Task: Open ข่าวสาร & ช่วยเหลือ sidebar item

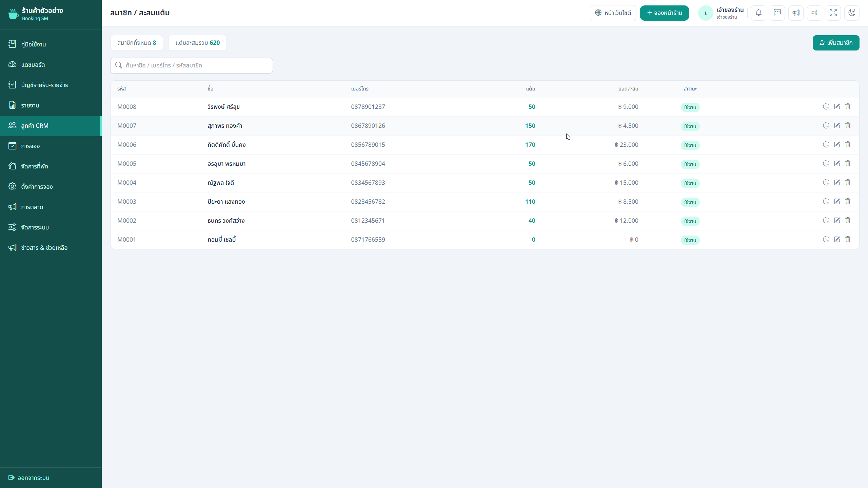Action: point(51,247)
